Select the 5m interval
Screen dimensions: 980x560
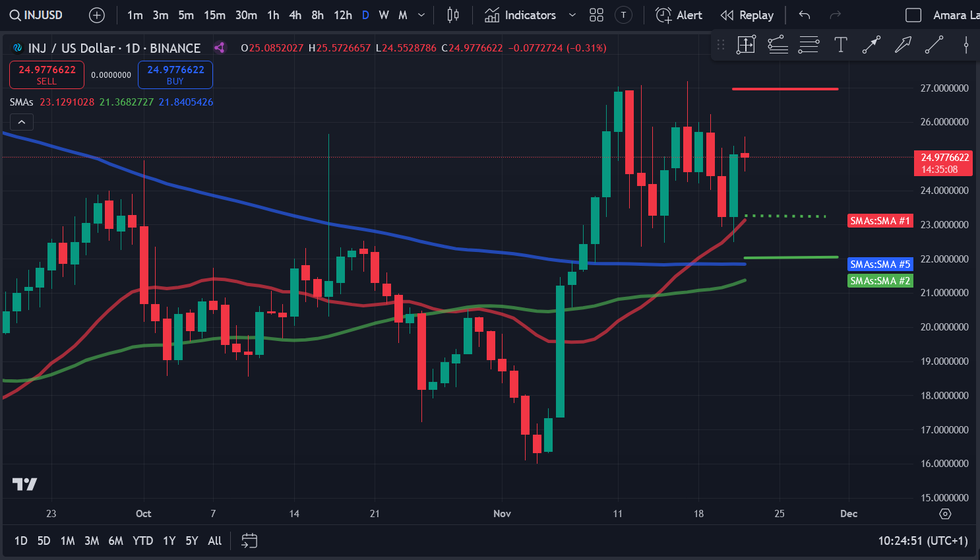186,15
